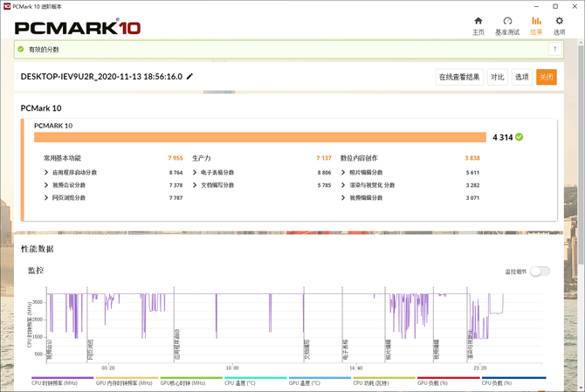The height and width of the screenshot is (392, 585).
Task: Click the spreadsheets score value 8 806
Action: coord(324,172)
